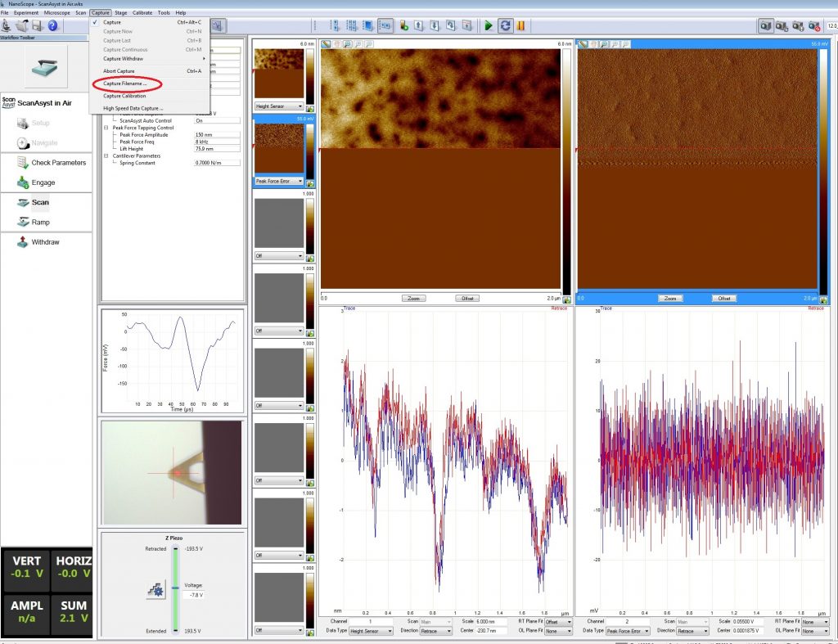
Task: Open the Height Sensor channel dropdown
Action: pos(299,106)
